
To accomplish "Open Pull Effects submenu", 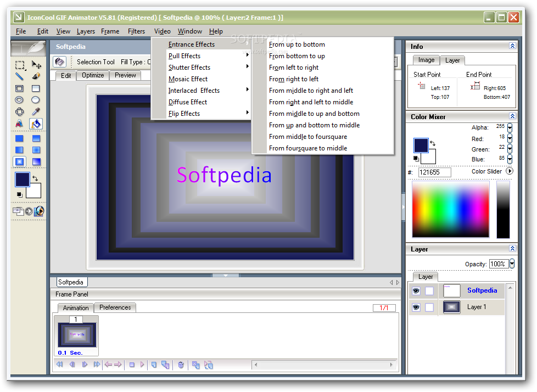I will pyautogui.click(x=201, y=56).
